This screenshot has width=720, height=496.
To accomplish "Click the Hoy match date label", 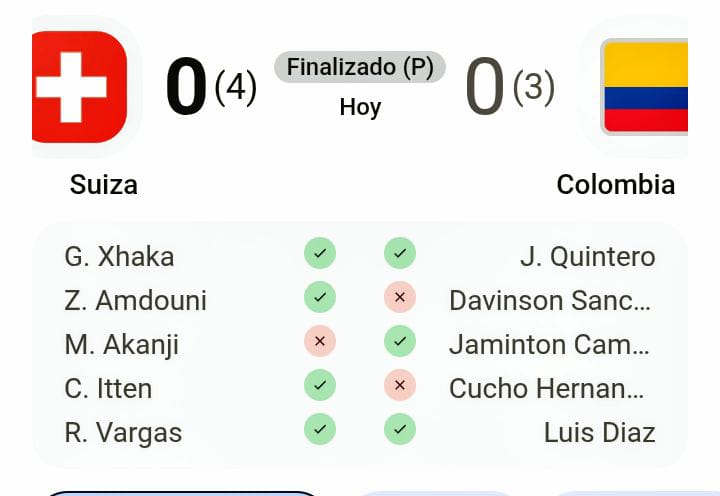I will click(360, 107).
